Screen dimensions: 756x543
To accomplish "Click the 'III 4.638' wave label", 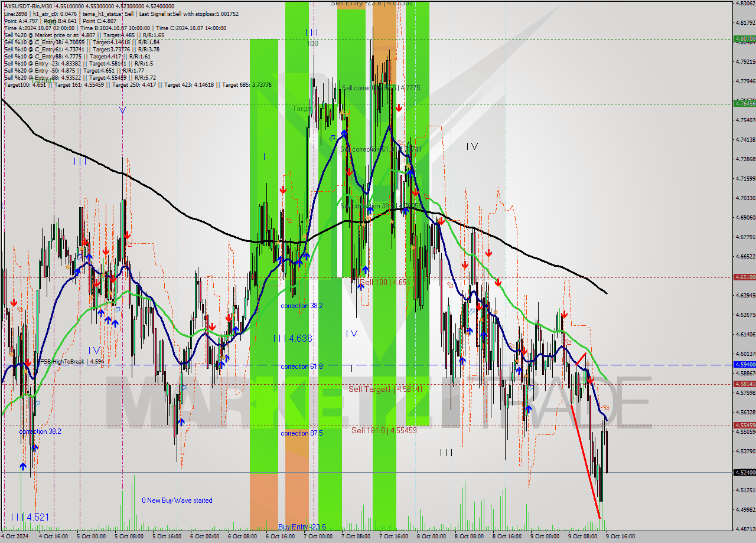I will pyautogui.click(x=292, y=338).
